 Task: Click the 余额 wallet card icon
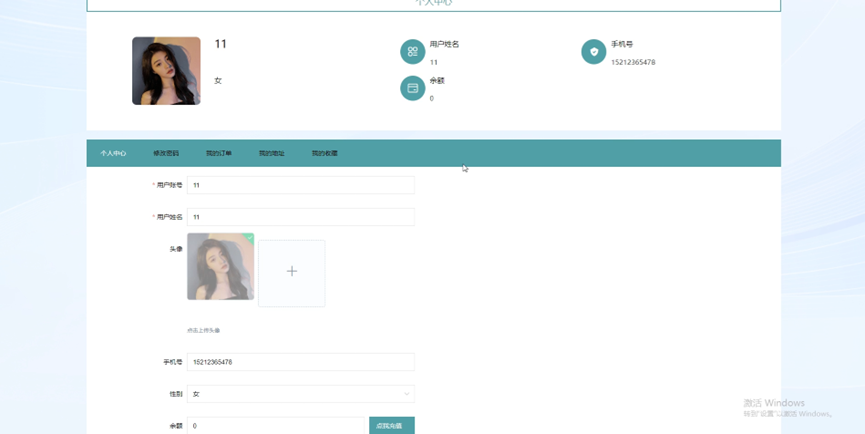(412, 88)
